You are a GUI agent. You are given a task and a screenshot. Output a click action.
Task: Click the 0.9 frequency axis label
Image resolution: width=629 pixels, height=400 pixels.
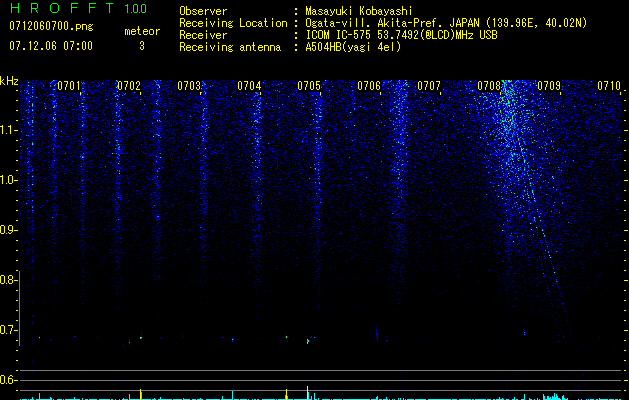pyautogui.click(x=8, y=230)
